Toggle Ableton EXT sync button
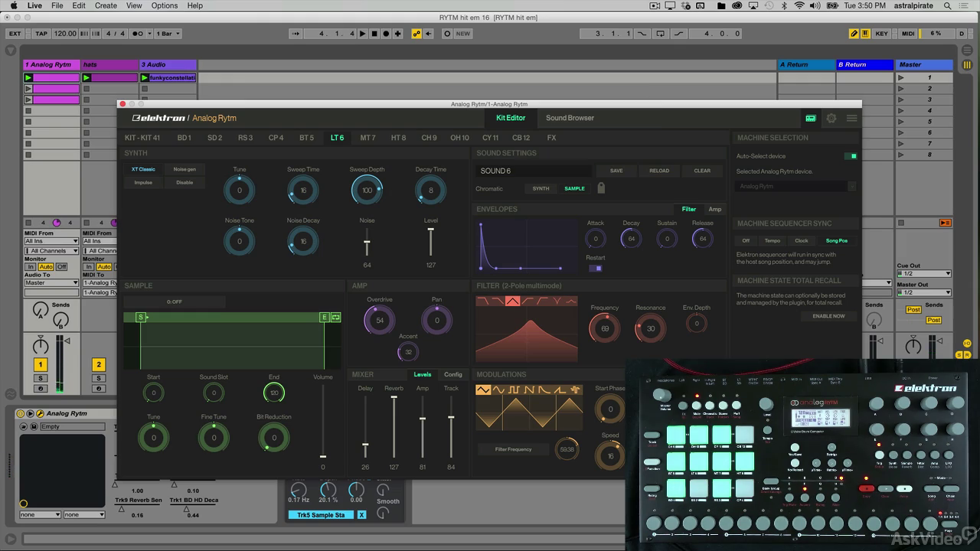 click(x=15, y=34)
